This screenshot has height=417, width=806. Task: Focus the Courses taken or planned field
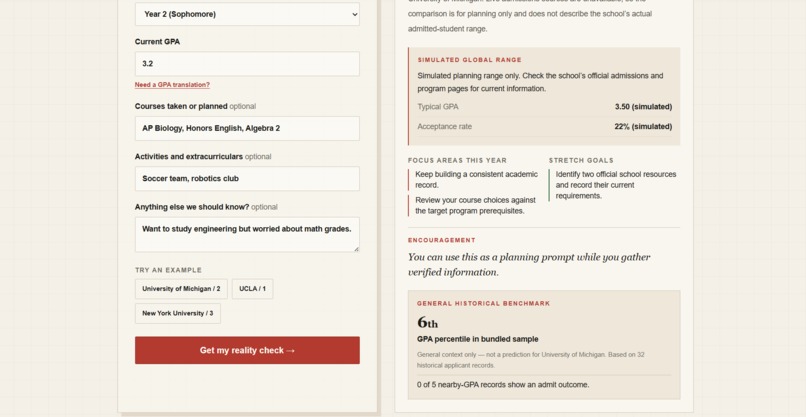(247, 129)
